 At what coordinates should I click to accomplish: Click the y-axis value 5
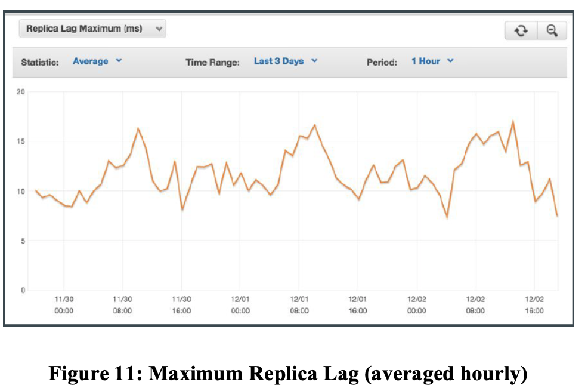point(23,241)
